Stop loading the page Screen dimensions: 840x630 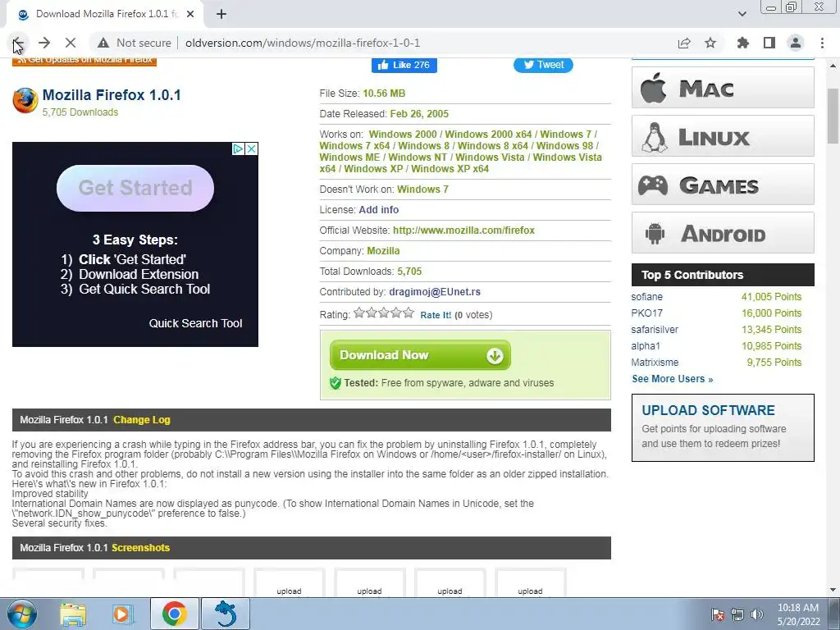pos(71,43)
